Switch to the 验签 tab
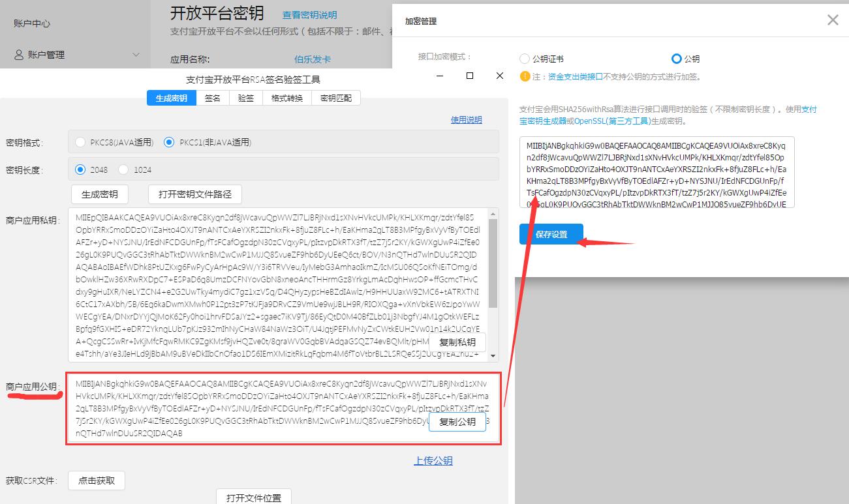 coord(245,97)
